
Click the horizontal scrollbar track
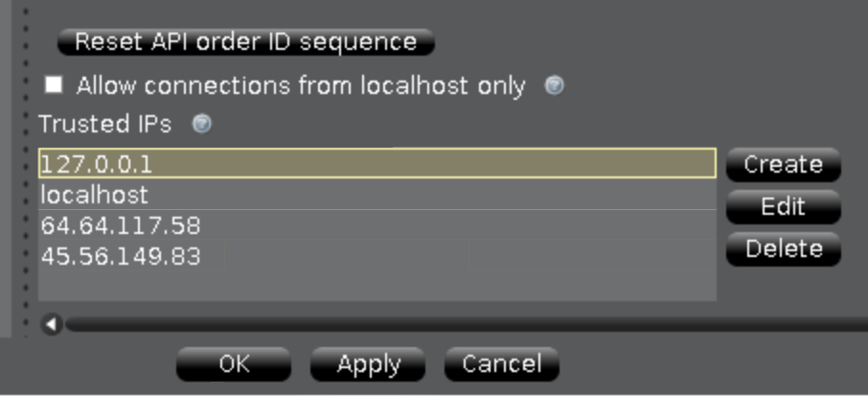[467, 324]
